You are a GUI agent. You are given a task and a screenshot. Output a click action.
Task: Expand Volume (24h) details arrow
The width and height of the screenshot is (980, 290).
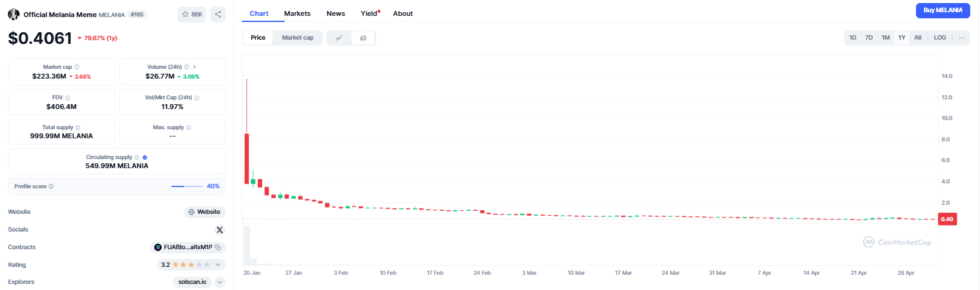coord(194,67)
